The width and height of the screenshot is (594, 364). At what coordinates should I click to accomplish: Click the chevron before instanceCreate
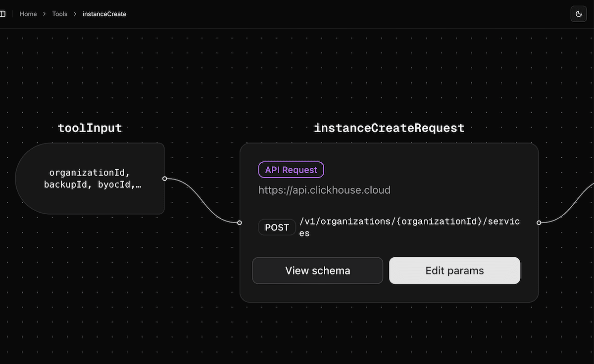click(x=75, y=14)
